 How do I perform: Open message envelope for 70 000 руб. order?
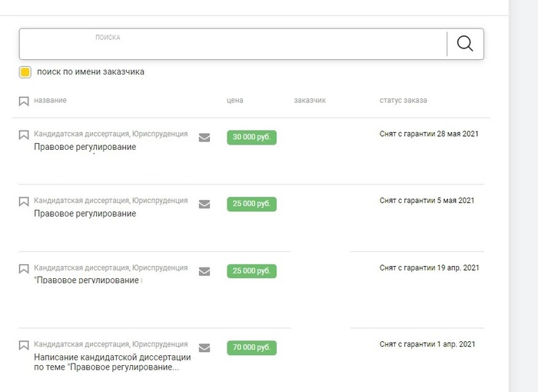204,347
